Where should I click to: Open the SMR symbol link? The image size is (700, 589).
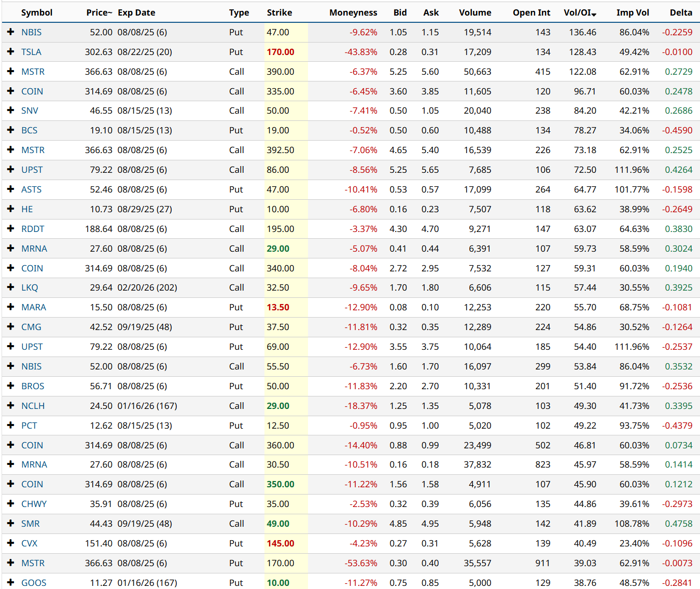(31, 524)
